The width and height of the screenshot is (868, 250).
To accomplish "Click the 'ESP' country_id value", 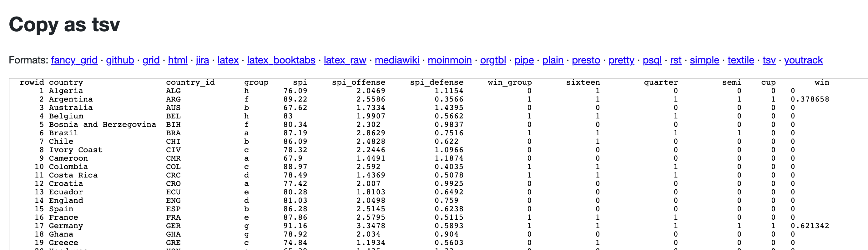I will (x=173, y=208).
